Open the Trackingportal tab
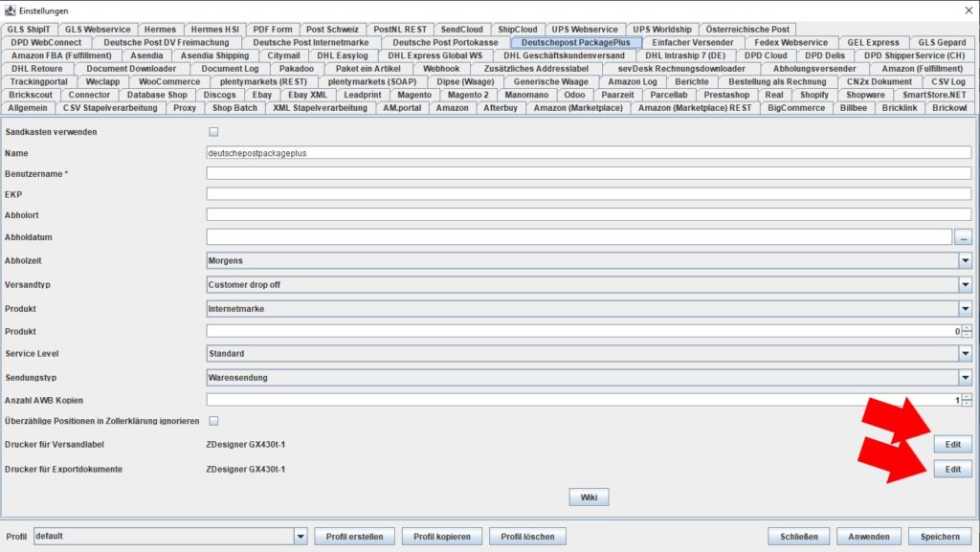 click(38, 82)
